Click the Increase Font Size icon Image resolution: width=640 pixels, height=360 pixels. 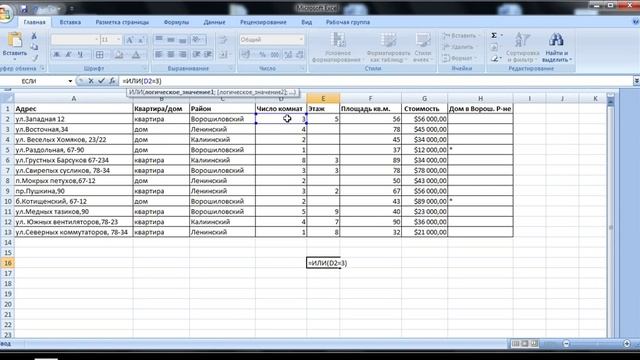pos(129,40)
